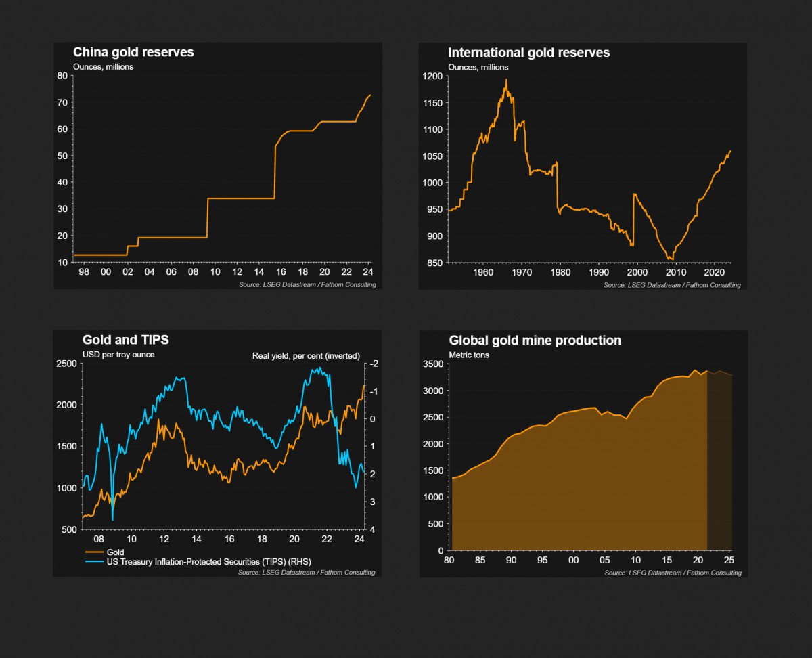812x658 pixels.
Task: Toggle the Gold series legend label
Action: click(116, 552)
